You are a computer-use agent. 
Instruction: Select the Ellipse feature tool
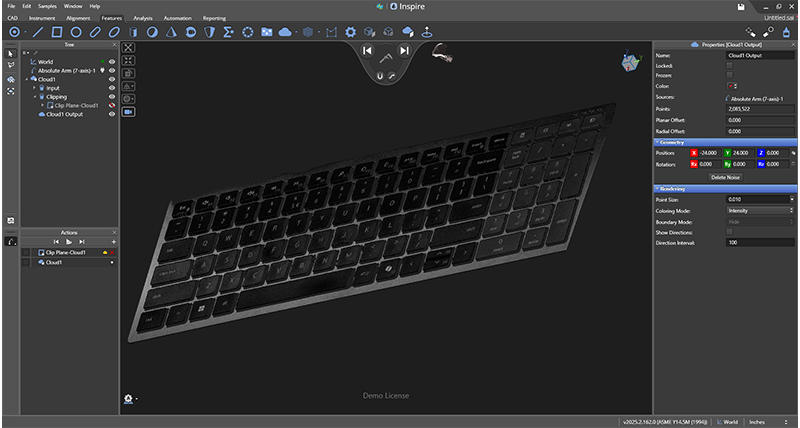click(114, 32)
